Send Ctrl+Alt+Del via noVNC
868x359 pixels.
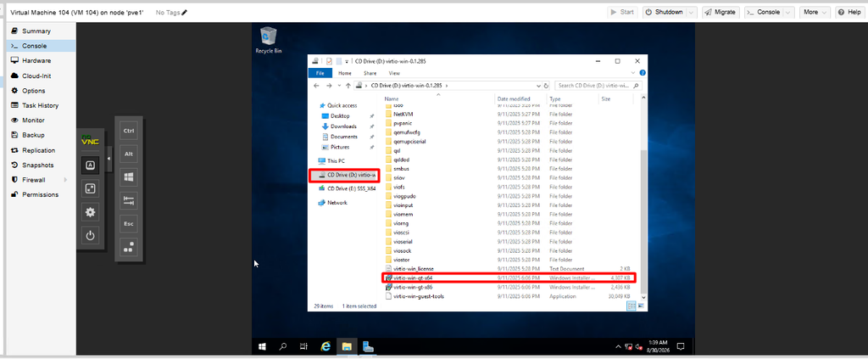129,247
